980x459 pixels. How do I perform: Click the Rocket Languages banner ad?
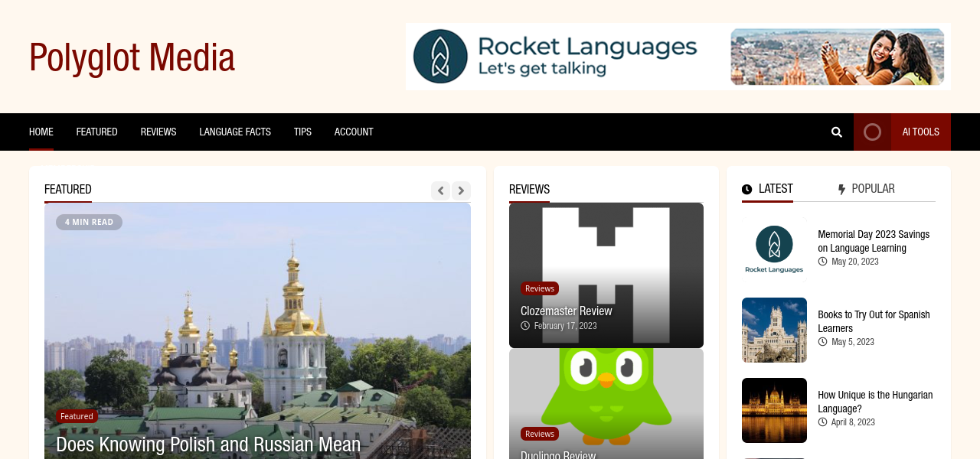[678, 57]
